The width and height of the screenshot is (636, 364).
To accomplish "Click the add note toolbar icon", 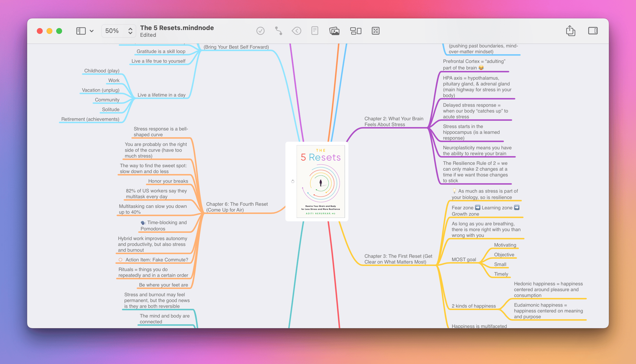I will 315,31.
